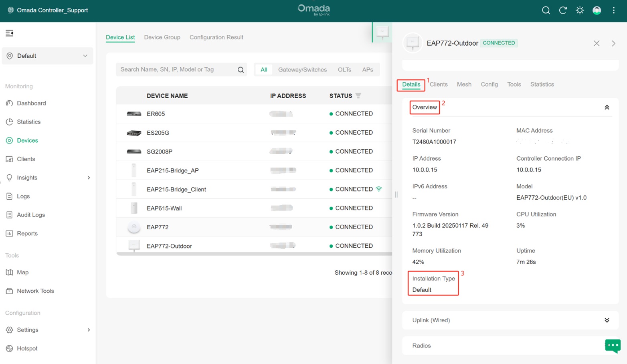Click the Omada logo in the header
The image size is (627, 364).
click(313, 10)
